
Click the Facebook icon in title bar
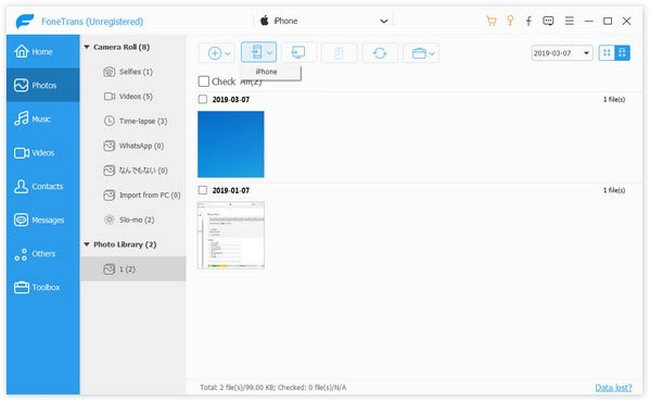(x=529, y=21)
